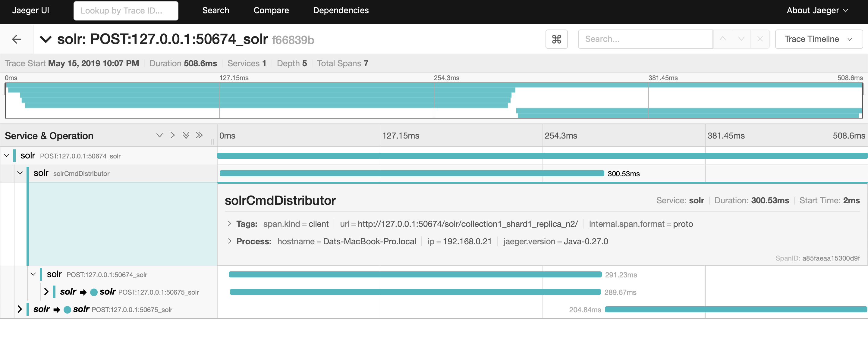
Task: Collapse one level with single right chevron
Action: coord(172,136)
